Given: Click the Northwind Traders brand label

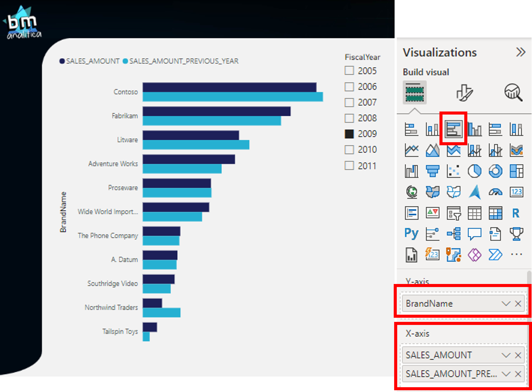Looking at the screenshot, I should point(111,308).
